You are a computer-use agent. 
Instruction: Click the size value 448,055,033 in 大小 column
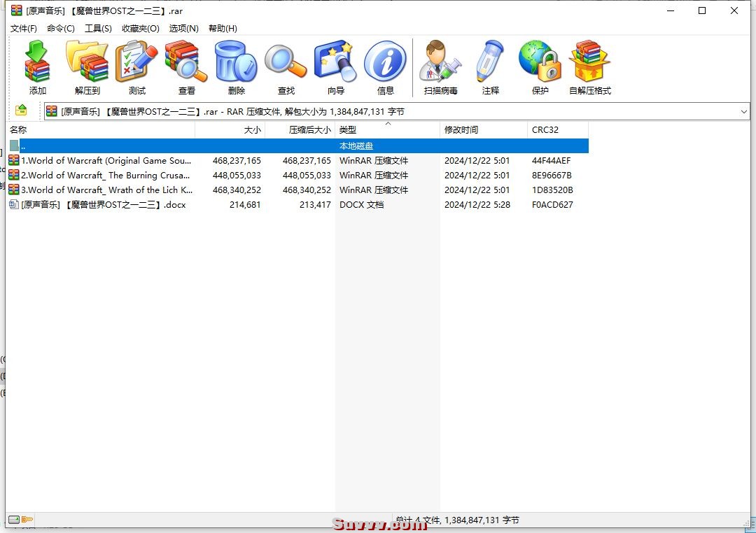(237, 175)
